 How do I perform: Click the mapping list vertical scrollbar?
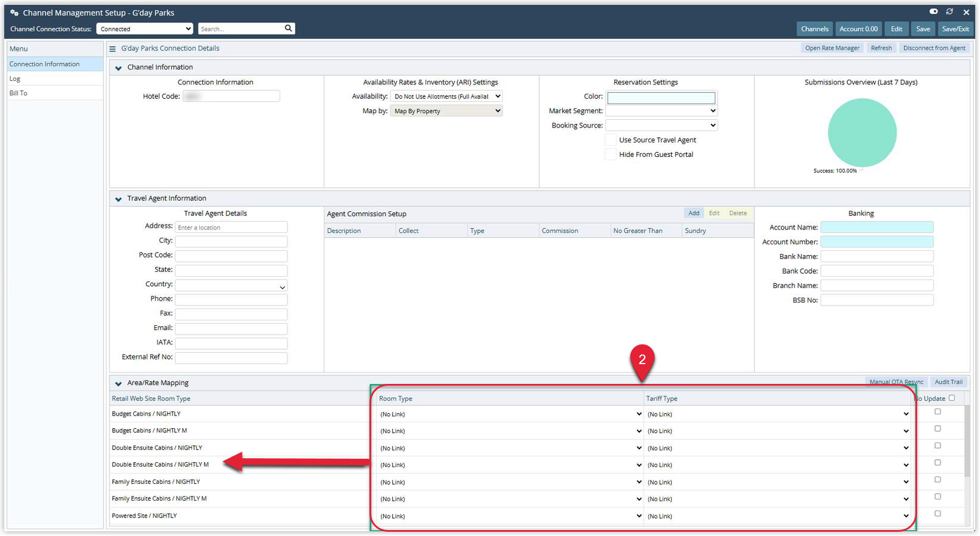click(967, 441)
